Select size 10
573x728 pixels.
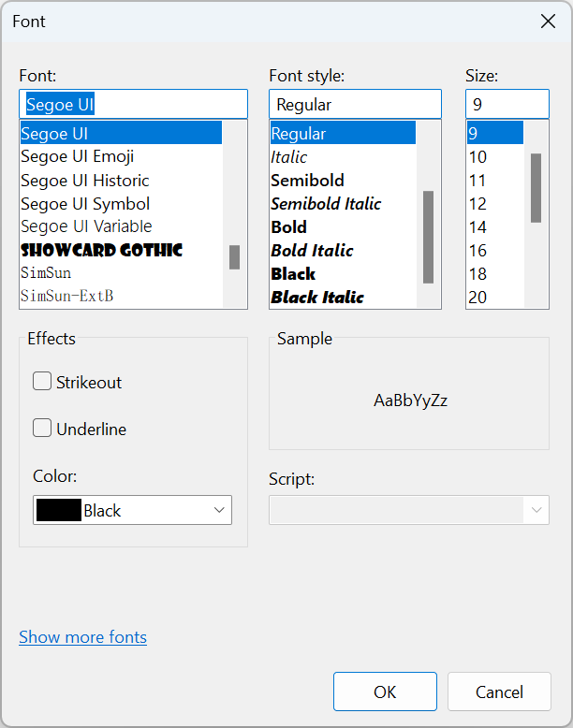tap(495, 156)
